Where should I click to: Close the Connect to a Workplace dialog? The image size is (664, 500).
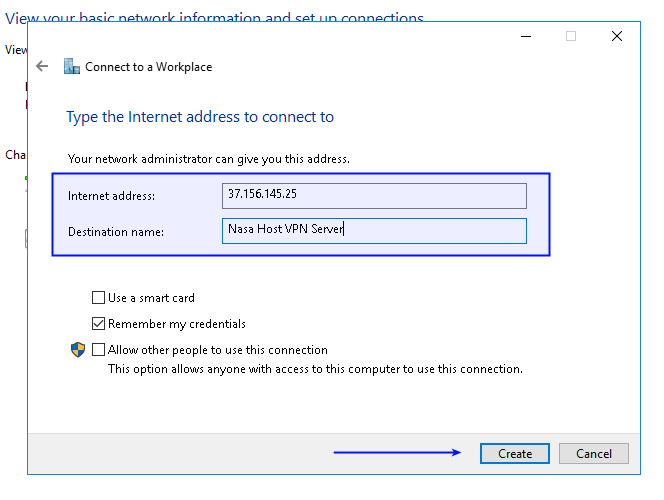[616, 36]
